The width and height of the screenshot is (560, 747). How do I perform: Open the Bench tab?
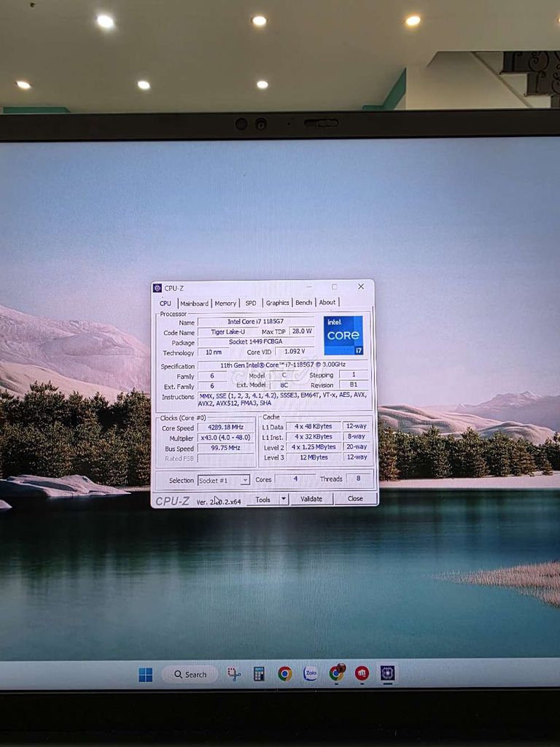(x=303, y=303)
